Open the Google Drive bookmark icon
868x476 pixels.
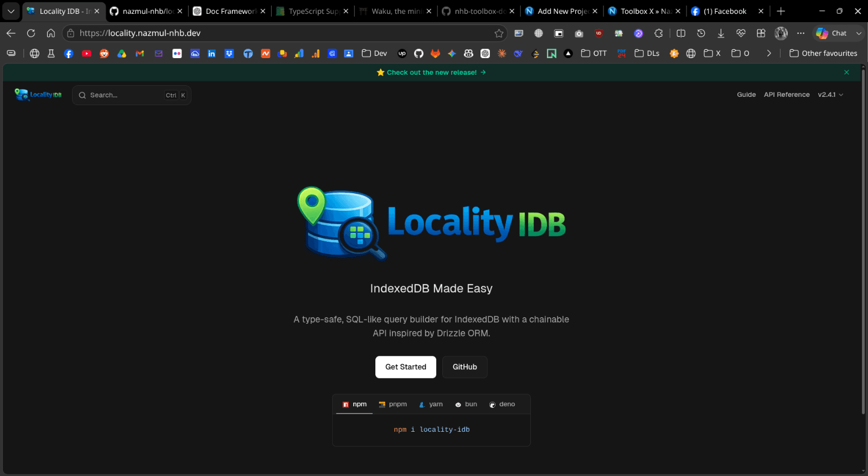(122, 54)
